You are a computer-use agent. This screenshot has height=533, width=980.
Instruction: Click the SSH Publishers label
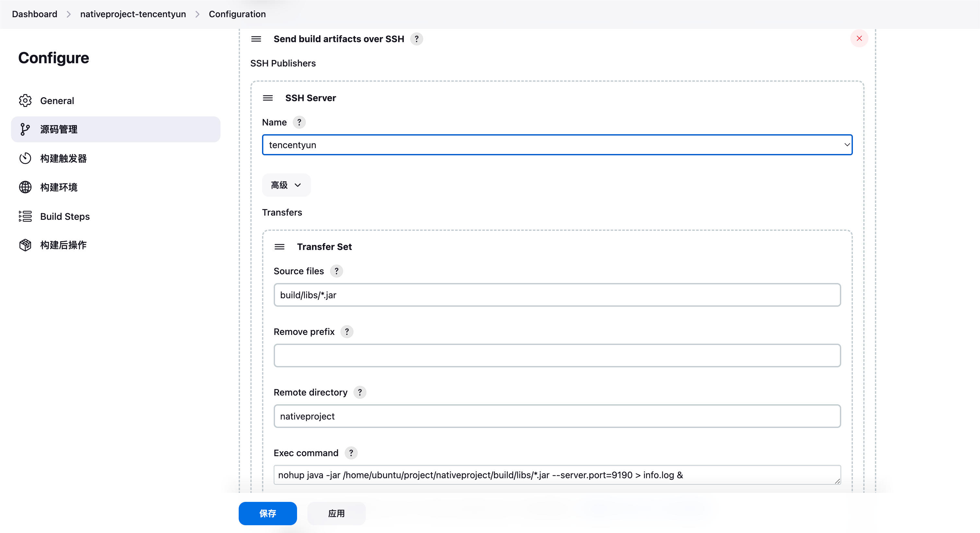coord(283,63)
